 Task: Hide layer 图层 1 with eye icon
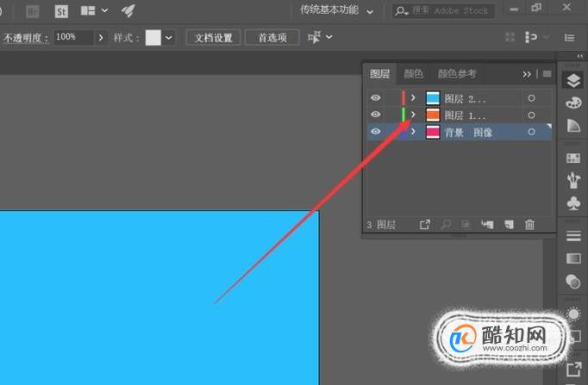375,115
